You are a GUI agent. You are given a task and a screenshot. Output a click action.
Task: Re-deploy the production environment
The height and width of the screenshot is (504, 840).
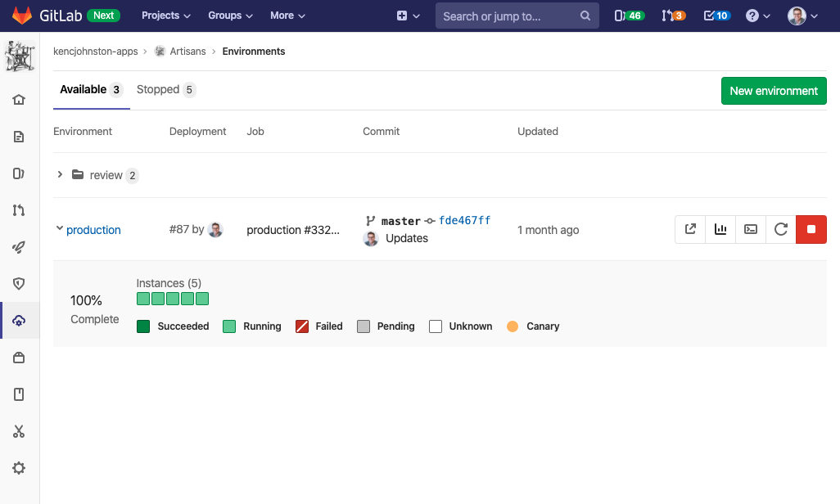780,229
